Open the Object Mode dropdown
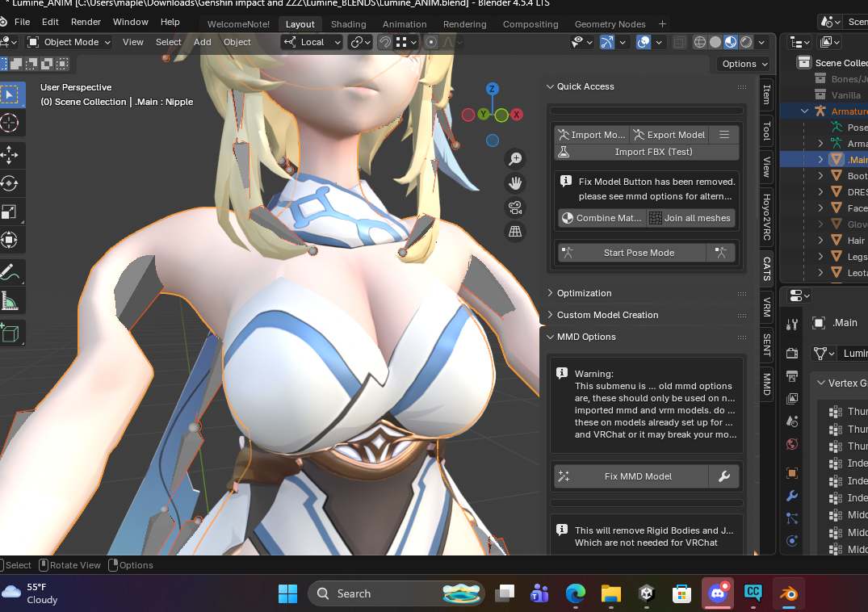 point(69,42)
